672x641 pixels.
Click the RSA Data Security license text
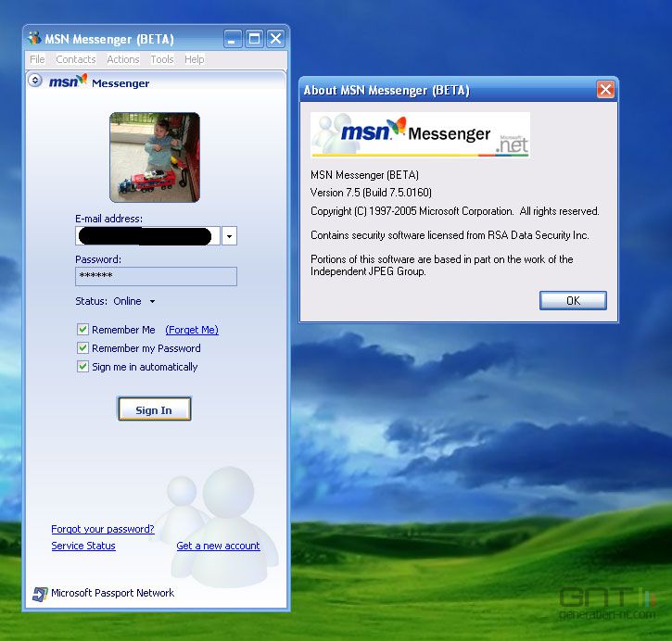(x=450, y=235)
